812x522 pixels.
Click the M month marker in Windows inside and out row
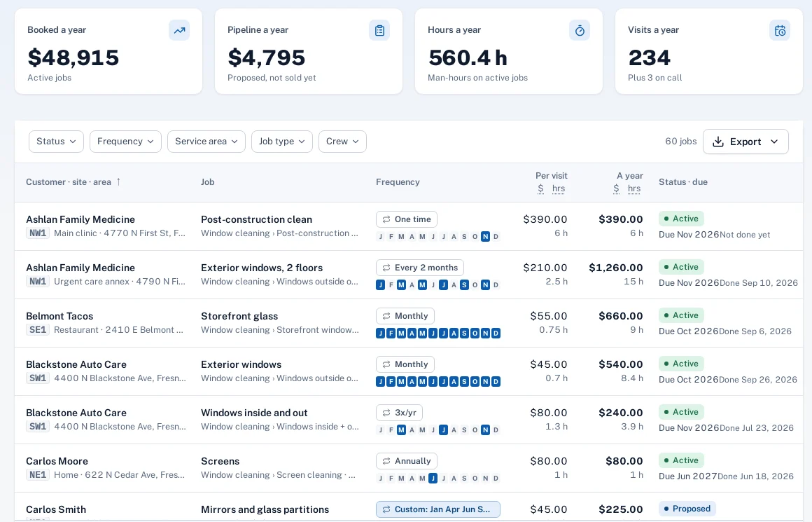(x=401, y=430)
